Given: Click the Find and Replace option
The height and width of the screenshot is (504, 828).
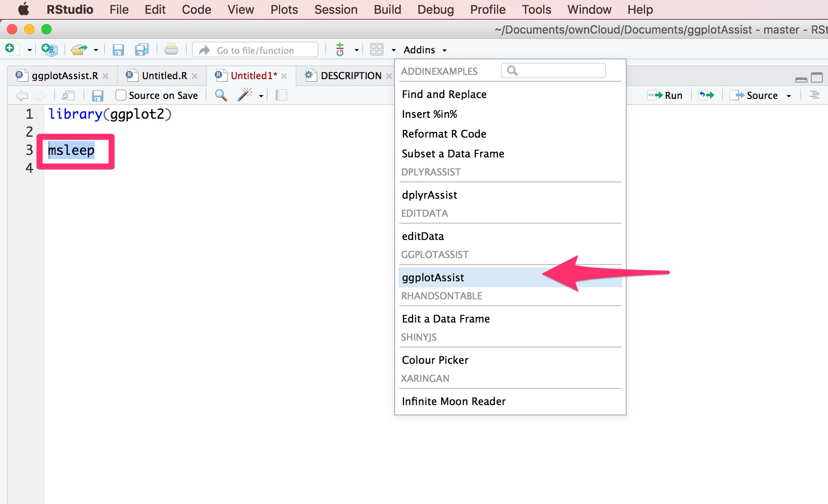Looking at the screenshot, I should click(x=444, y=93).
